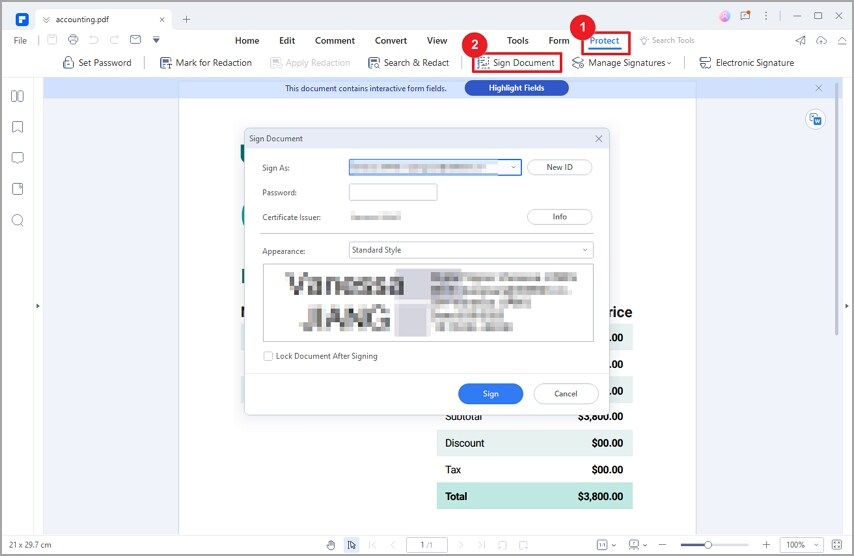Open the Appearance Standard Style dropdown

[471, 250]
